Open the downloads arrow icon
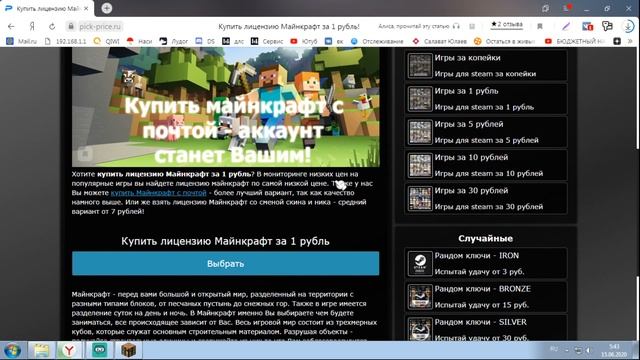Screen dimensions: 640x360 click(628, 26)
